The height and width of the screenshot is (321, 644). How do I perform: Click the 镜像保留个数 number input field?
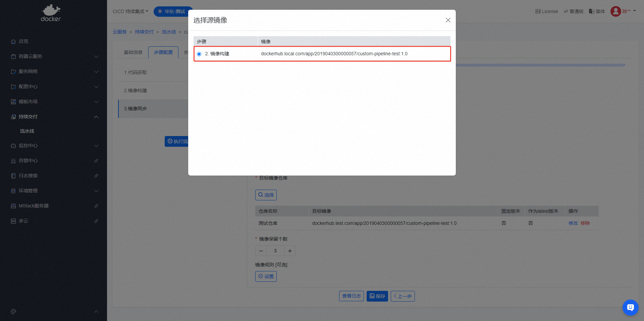(x=275, y=251)
